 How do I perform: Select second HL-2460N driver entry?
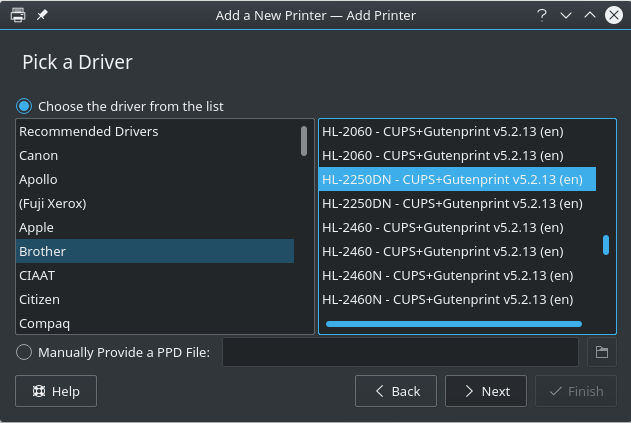(457, 299)
